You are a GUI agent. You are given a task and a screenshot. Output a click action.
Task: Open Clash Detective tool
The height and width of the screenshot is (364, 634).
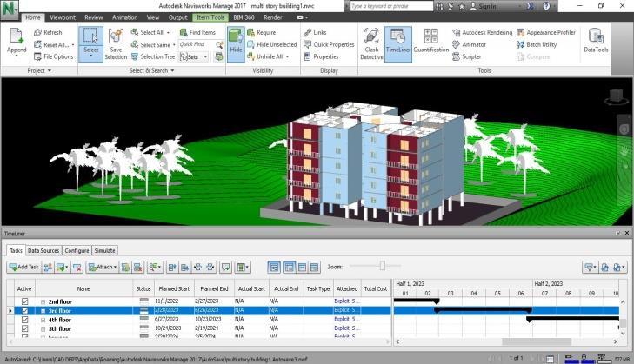point(371,44)
